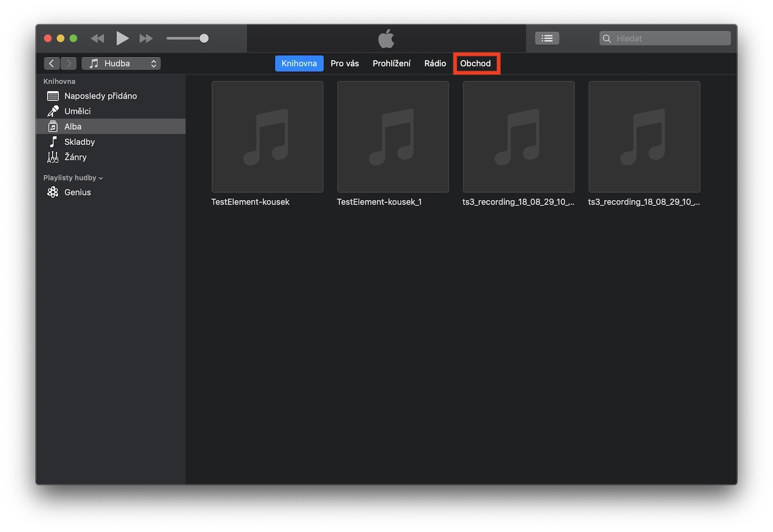Open the Hudba media type dropdown
The image size is (773, 532).
tap(121, 63)
